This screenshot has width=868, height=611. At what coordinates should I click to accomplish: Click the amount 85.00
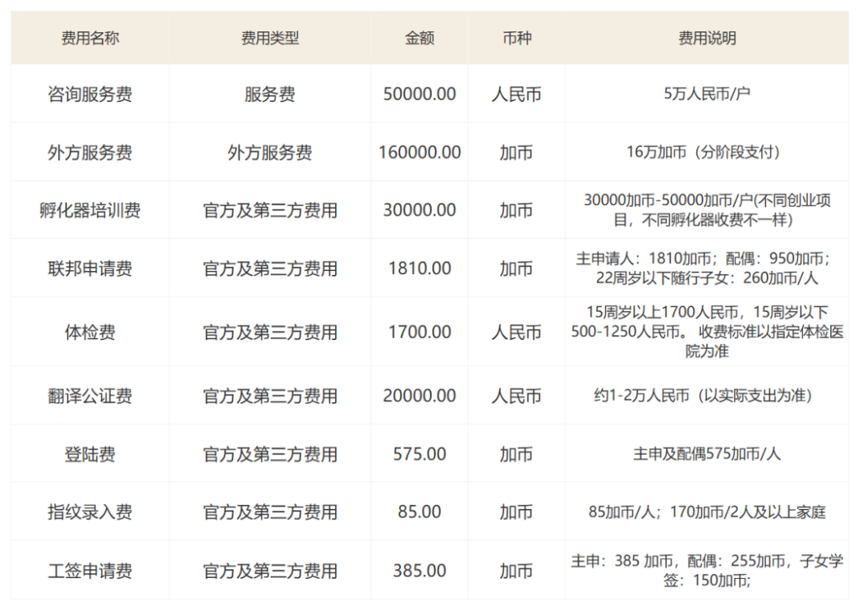[x=419, y=512]
